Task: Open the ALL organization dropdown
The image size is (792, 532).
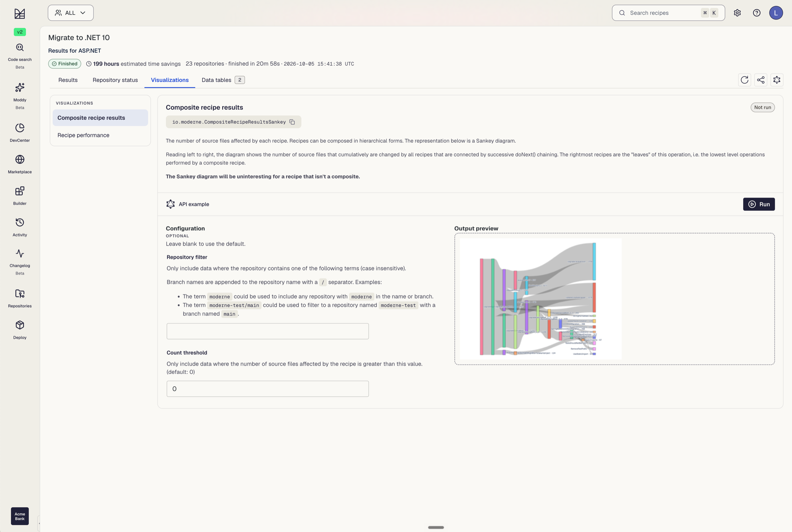Action: (71, 13)
